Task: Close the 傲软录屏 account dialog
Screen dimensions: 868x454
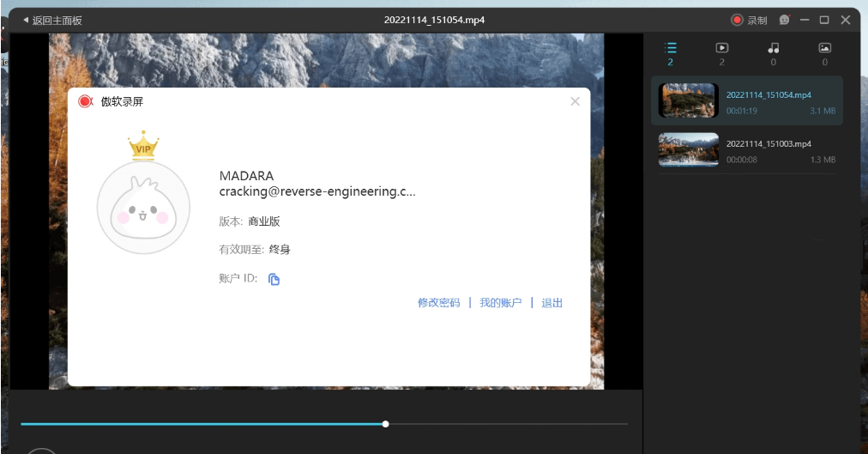Action: pyautogui.click(x=576, y=101)
